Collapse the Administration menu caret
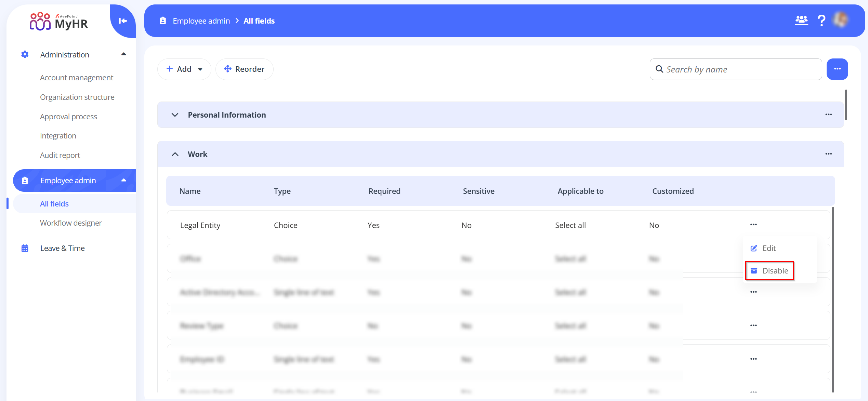 tap(124, 54)
